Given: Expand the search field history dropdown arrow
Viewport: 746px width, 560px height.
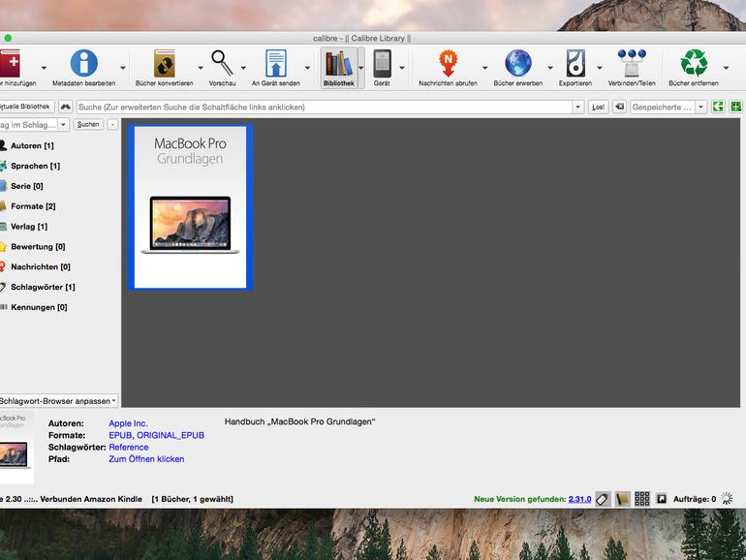Looking at the screenshot, I should [578, 108].
